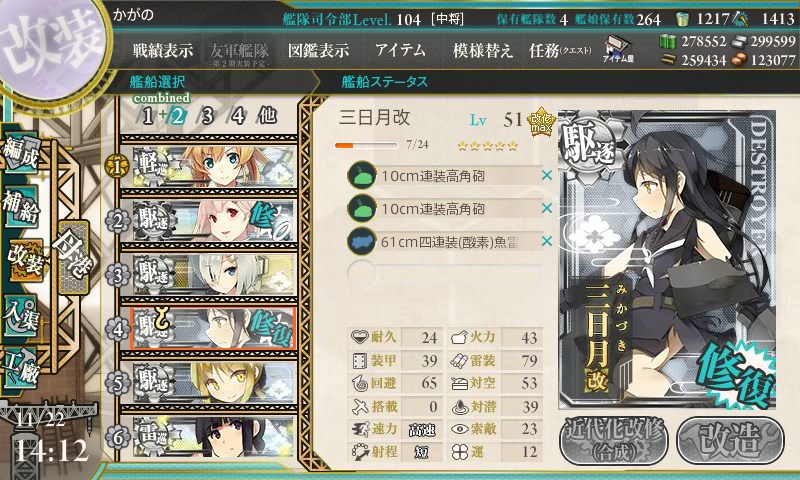Click the 近代化改修(合成) modernization button
This screenshot has height=480, width=800.
tap(614, 440)
